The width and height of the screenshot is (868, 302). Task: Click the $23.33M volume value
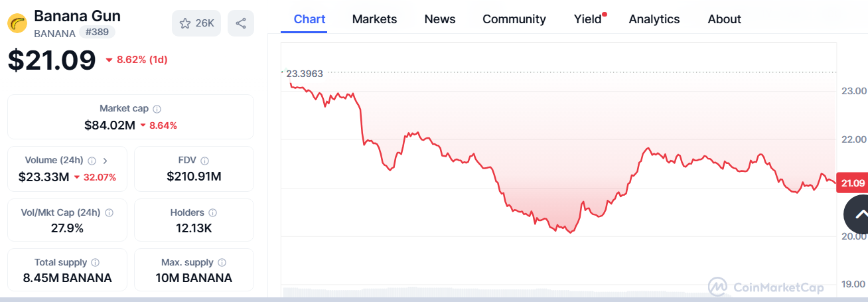click(44, 177)
